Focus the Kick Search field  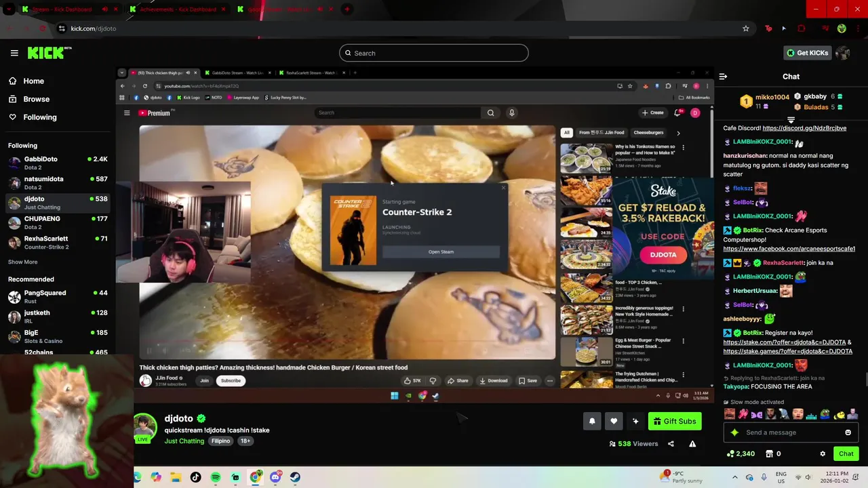point(434,53)
